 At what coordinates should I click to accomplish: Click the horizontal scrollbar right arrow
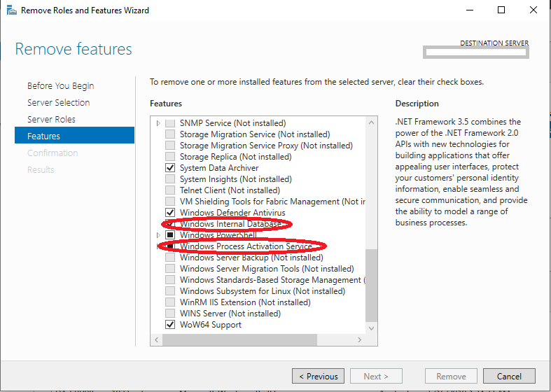359,339
